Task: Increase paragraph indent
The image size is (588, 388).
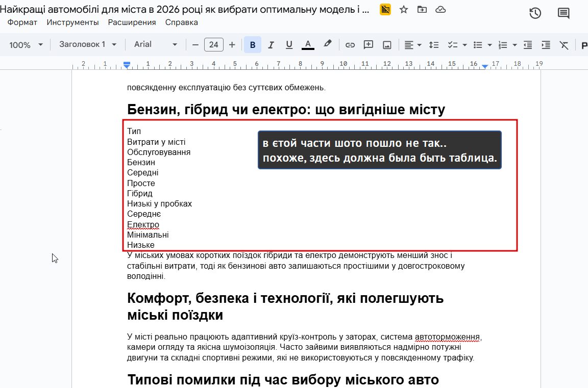Action: click(x=546, y=45)
